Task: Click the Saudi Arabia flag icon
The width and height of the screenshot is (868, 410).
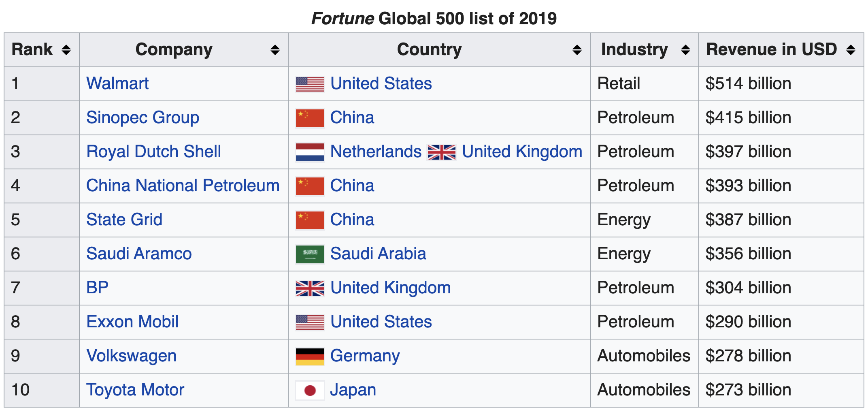Action: coord(310,254)
